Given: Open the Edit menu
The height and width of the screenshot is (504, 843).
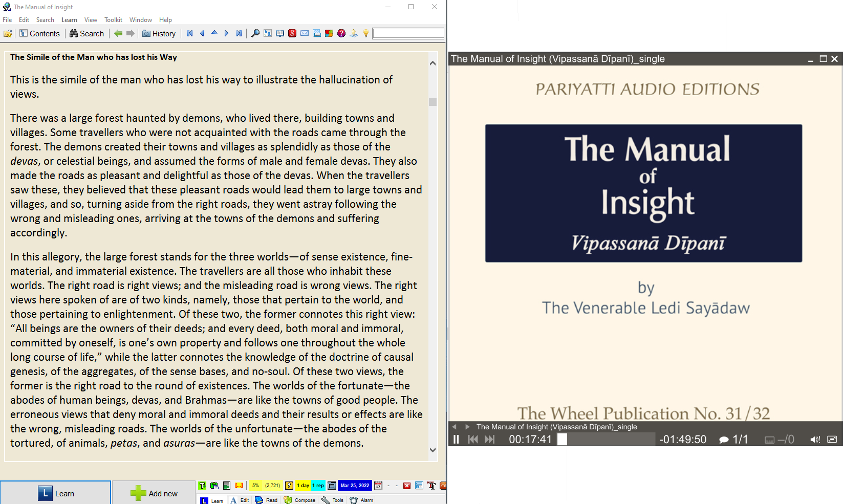Looking at the screenshot, I should [x=24, y=20].
